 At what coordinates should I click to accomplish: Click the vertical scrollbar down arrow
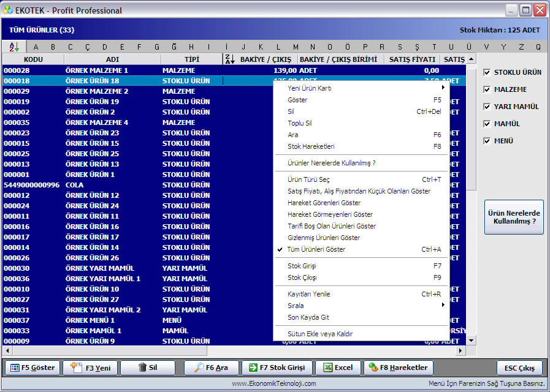point(471,341)
